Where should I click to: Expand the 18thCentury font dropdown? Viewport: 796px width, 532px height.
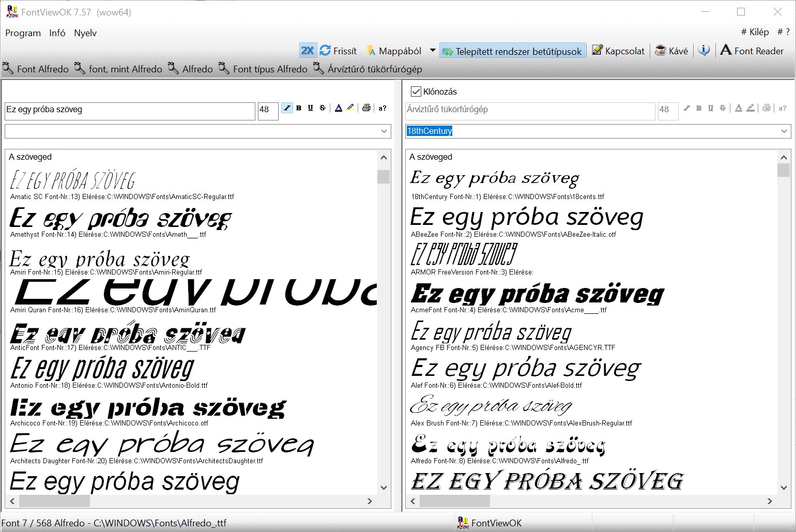[x=785, y=131]
